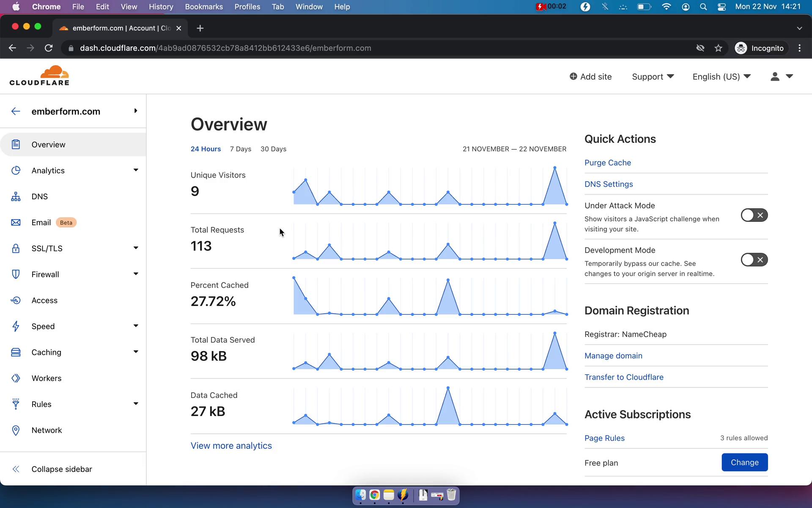Click the Firewall sidebar icon
This screenshot has width=812, height=508.
tap(16, 274)
